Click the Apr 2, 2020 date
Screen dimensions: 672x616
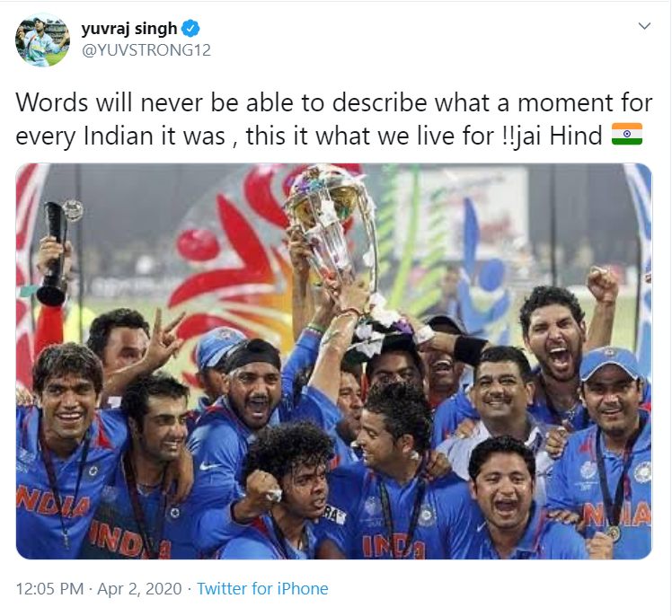coord(140,588)
